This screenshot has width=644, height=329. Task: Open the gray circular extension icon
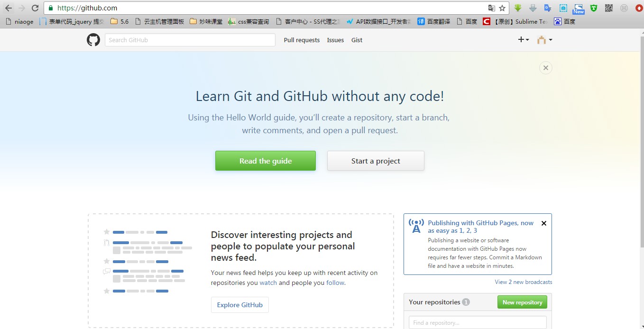(624, 8)
